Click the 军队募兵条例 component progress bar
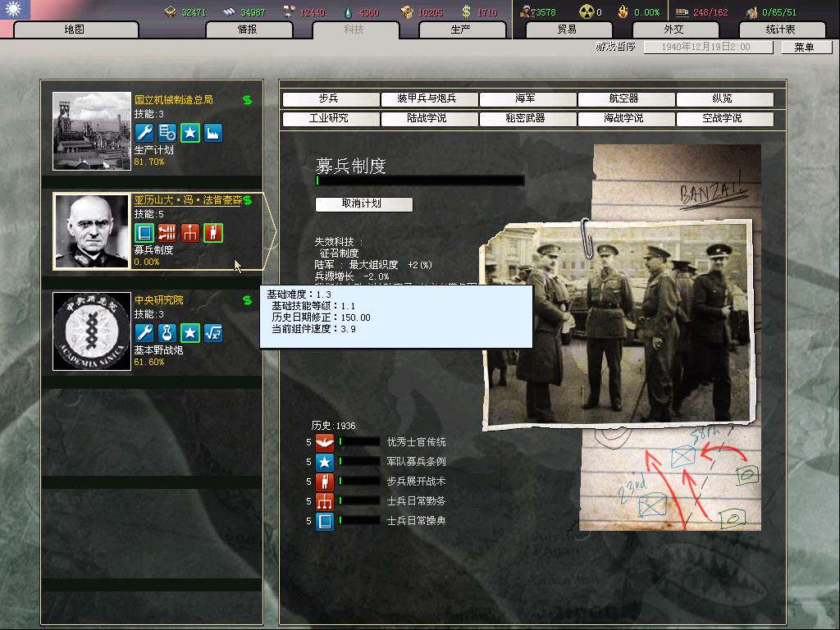Screen dimensions: 840x630 coord(359,462)
